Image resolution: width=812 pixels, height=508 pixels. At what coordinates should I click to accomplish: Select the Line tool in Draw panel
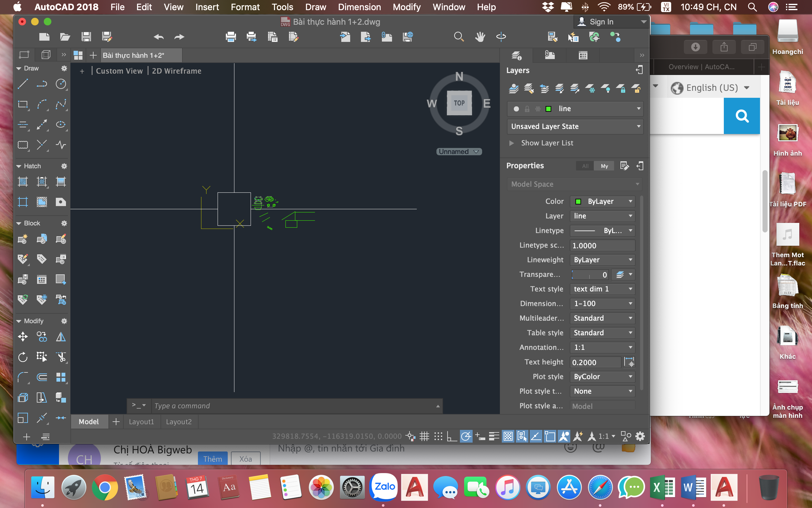23,84
